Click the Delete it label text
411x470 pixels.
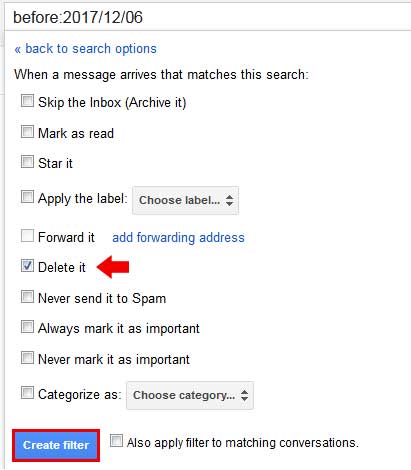(62, 267)
